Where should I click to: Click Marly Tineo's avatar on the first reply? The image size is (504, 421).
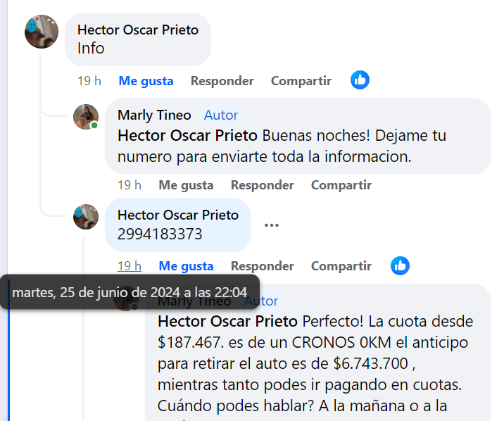point(86,117)
